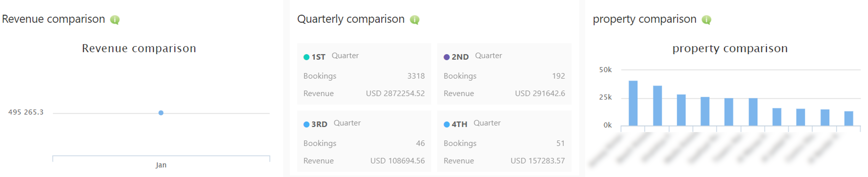Click the 50k axis label in property chart
Image resolution: width=868 pixels, height=177 pixels.
tap(605, 70)
